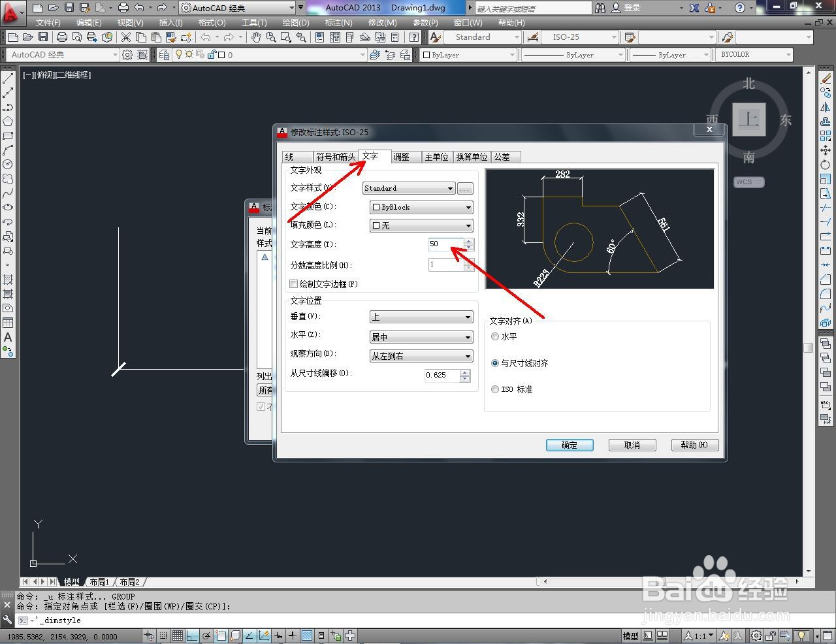Open the 标注(N) menu

[x=338, y=22]
